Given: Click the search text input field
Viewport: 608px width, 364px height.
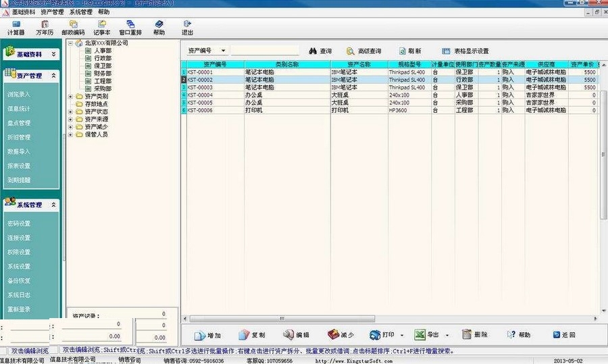Looking at the screenshot, I should 264,51.
